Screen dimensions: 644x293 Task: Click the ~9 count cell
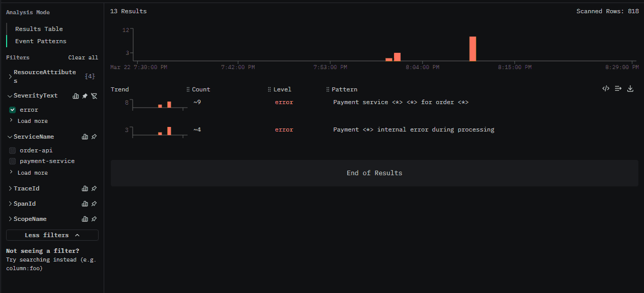pos(197,102)
